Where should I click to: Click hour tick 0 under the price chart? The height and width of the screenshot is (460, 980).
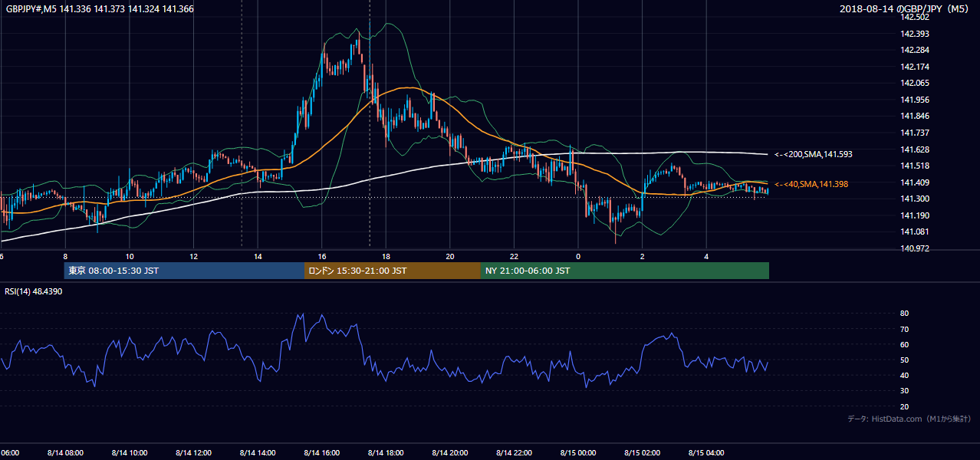pyautogui.click(x=578, y=256)
